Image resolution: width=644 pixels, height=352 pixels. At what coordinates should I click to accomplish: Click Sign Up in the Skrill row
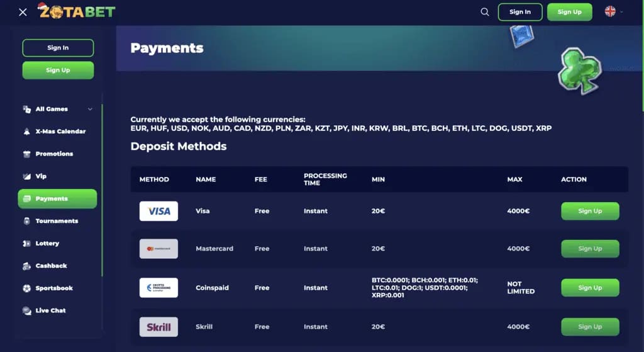(590, 327)
